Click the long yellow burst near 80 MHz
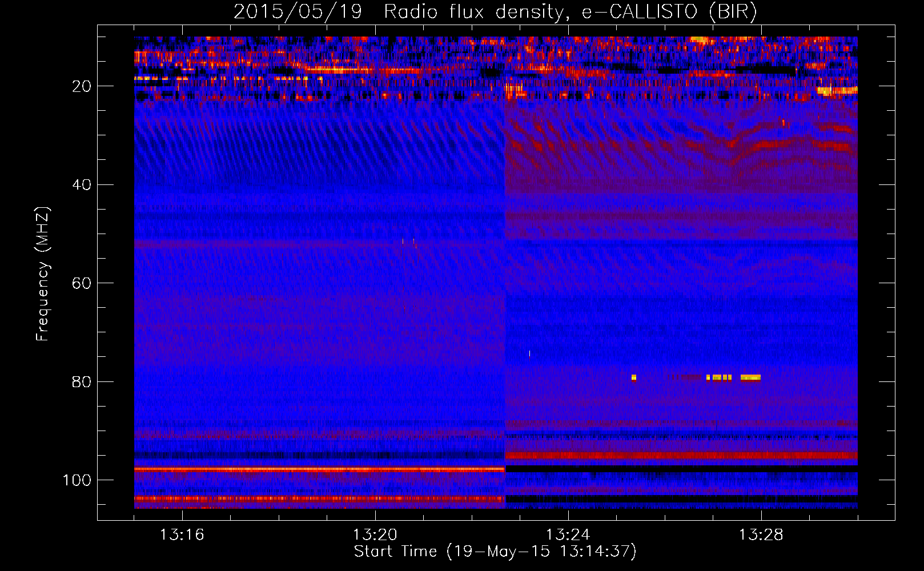The image size is (924, 571). [750, 377]
